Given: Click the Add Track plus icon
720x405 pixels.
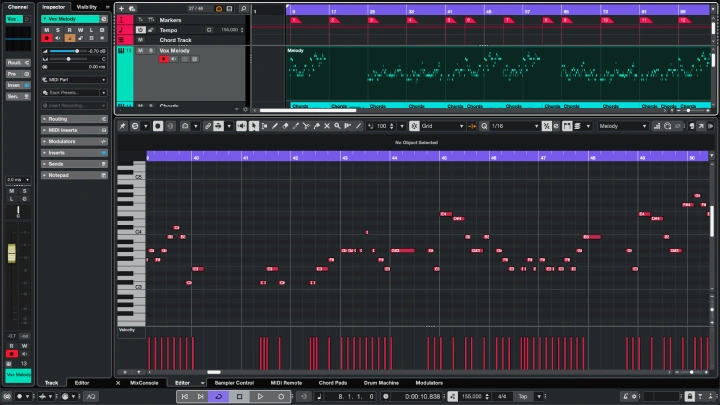Looking at the screenshot, I should [x=121, y=8].
